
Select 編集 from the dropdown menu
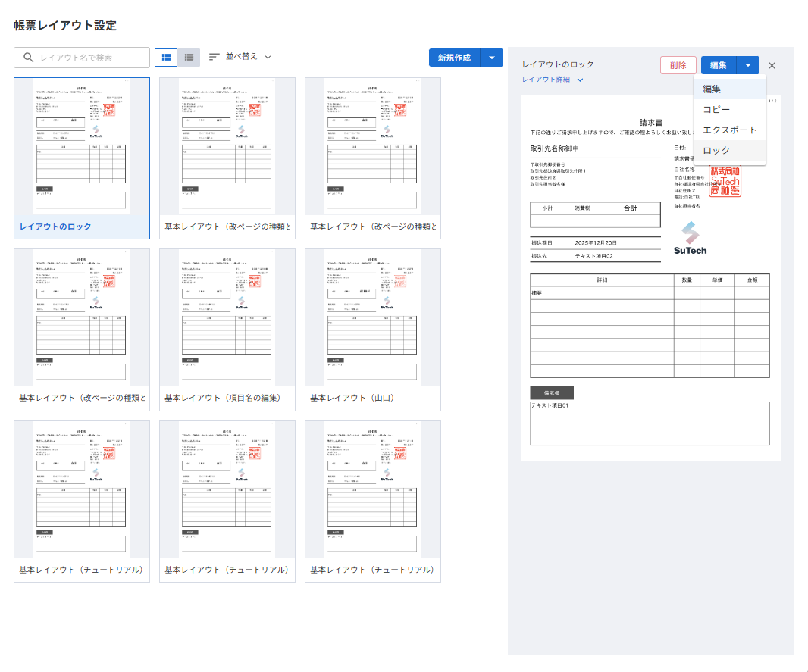click(x=712, y=89)
